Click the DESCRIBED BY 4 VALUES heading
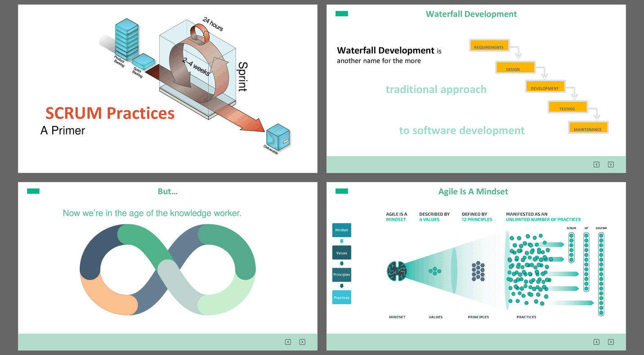Screen dimensions: 644x355 [434, 217]
